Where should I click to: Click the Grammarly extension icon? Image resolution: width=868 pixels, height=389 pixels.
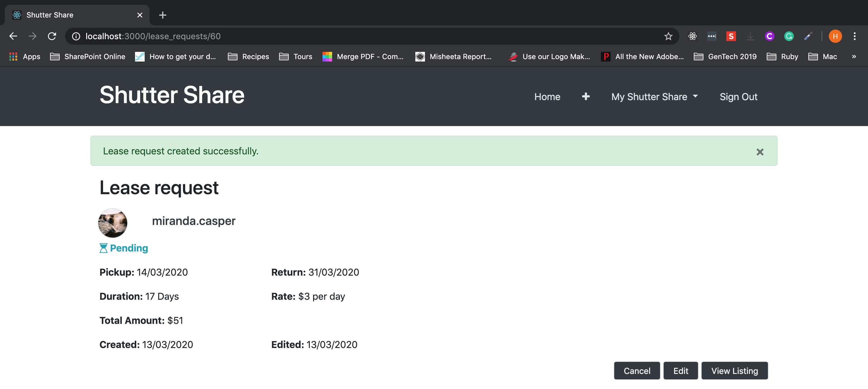point(788,36)
